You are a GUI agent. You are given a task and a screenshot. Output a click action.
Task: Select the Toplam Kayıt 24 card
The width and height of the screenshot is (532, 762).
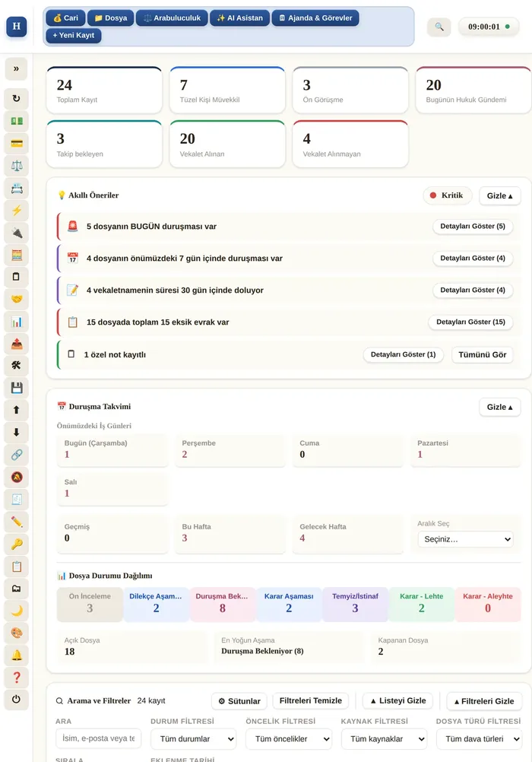[104, 90]
